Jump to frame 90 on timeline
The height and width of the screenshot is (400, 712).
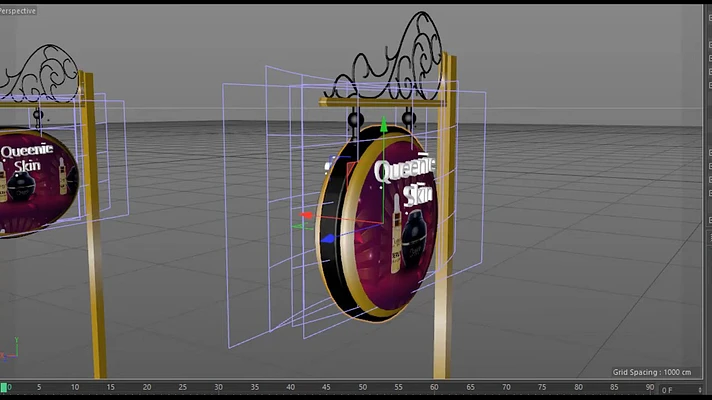pyautogui.click(x=650, y=387)
